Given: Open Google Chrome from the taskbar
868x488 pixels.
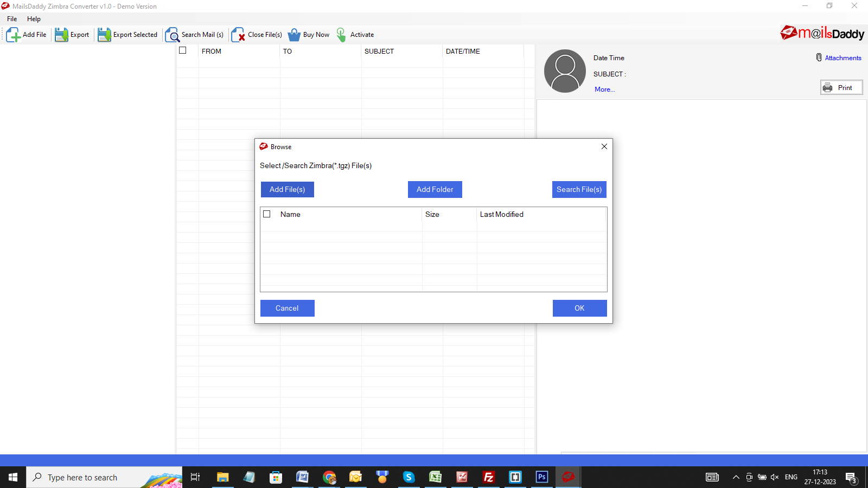Looking at the screenshot, I should [329, 477].
